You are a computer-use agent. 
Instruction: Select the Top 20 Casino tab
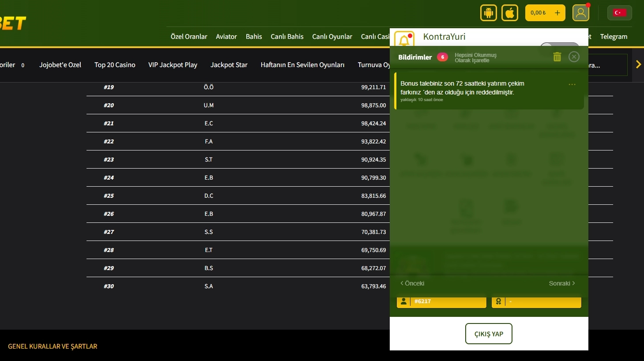(x=115, y=65)
